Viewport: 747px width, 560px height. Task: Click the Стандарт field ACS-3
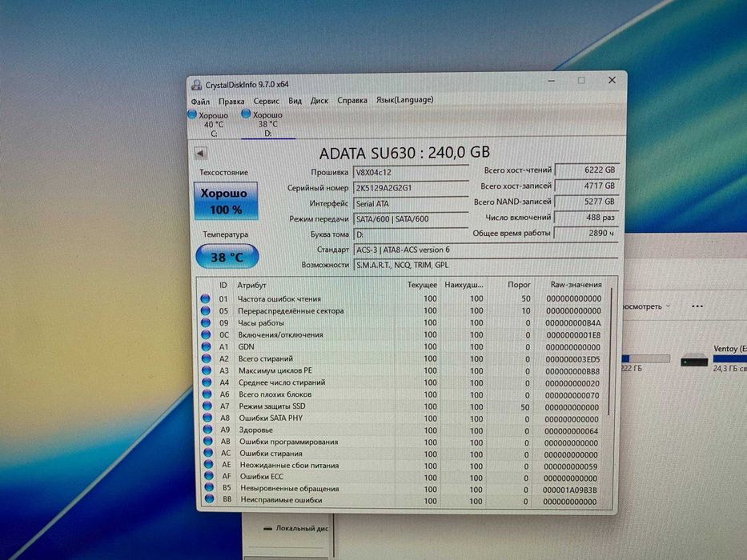485,250
